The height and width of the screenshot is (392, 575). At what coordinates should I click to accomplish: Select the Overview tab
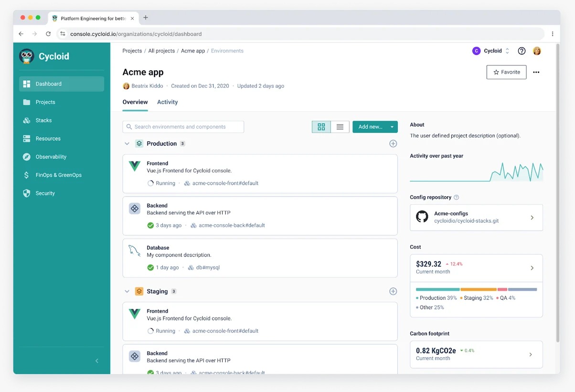135,102
